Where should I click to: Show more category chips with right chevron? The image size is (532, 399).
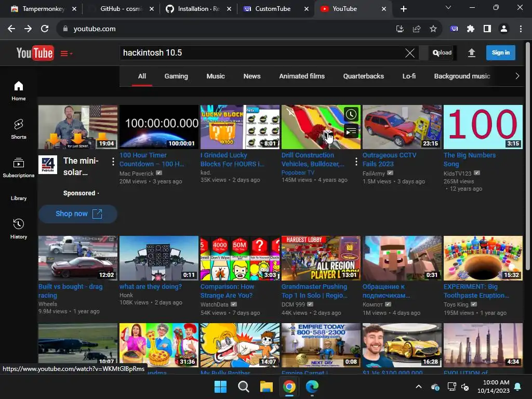517,76
